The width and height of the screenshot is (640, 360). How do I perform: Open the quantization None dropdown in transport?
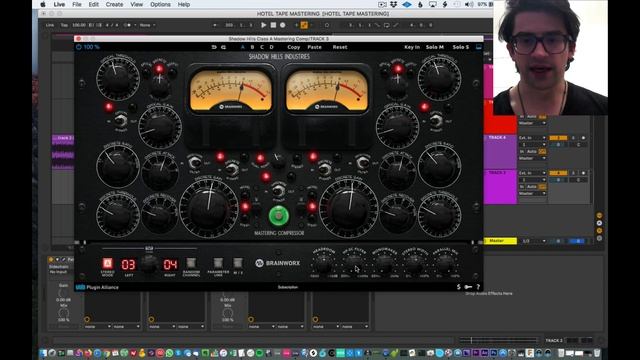pyautogui.click(x=147, y=25)
